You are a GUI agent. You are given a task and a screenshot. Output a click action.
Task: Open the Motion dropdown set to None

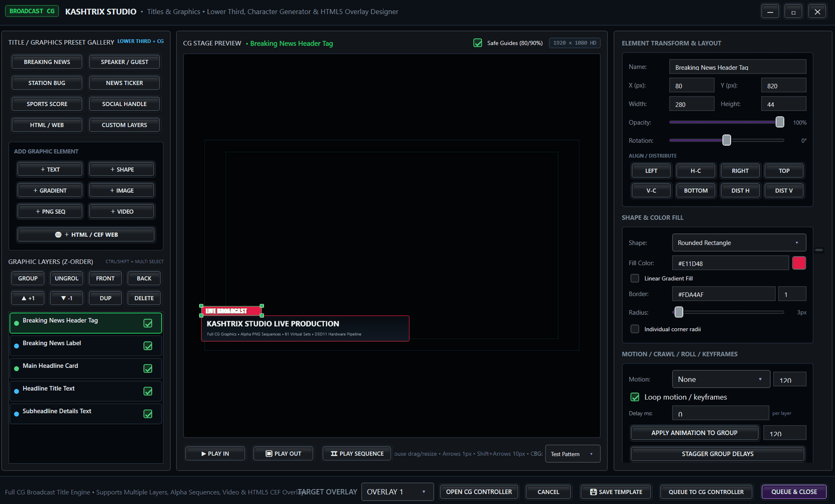click(721, 379)
